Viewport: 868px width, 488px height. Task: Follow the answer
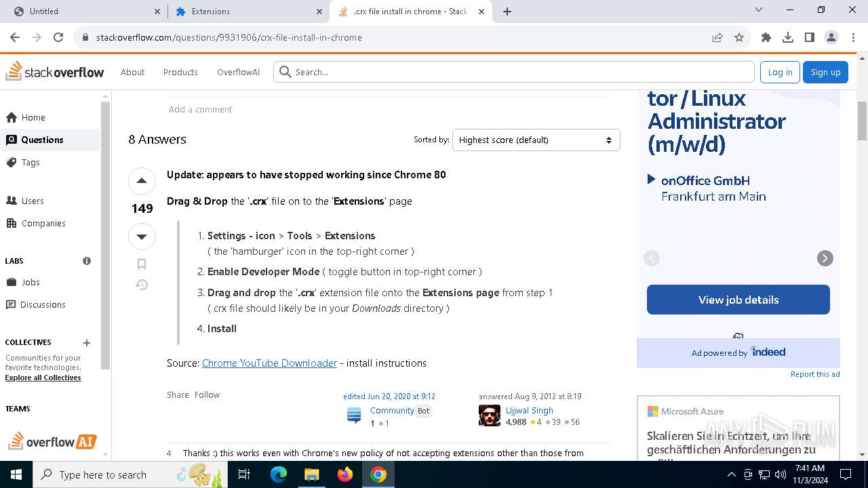click(x=207, y=394)
